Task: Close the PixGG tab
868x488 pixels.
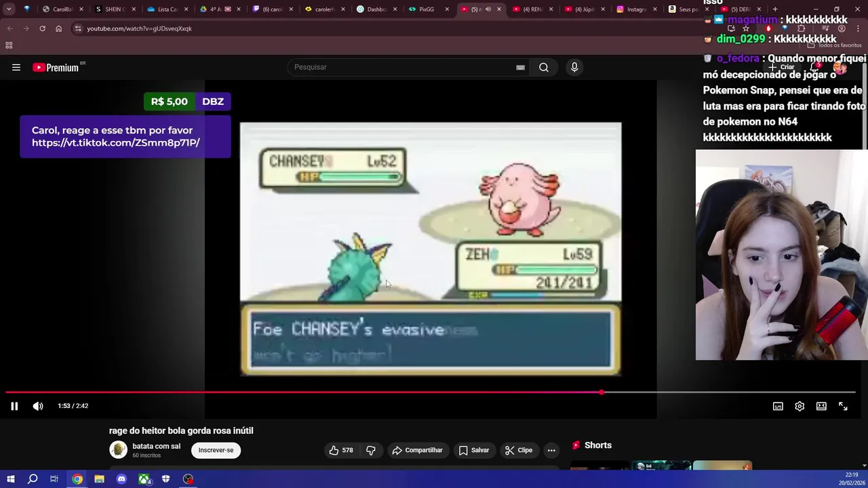Action: pos(448,9)
